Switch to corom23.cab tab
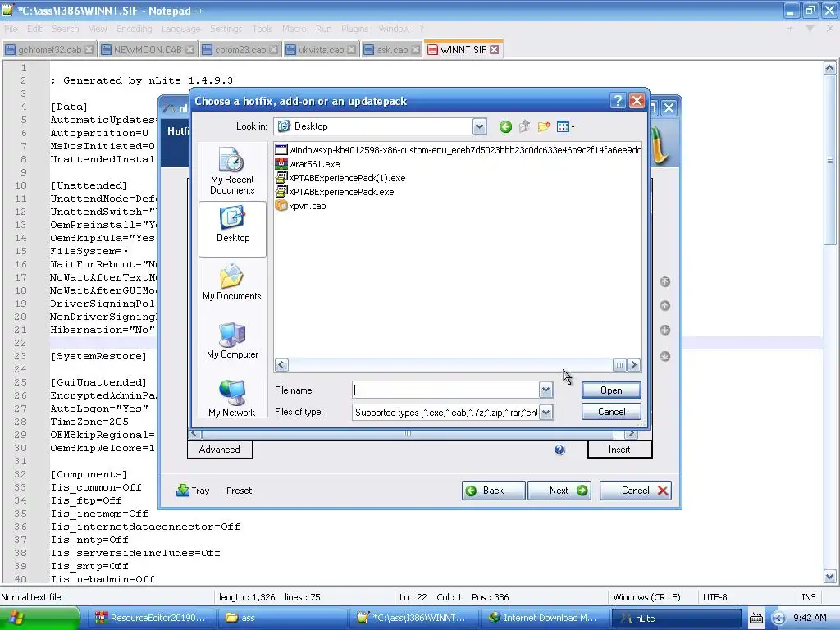Screen dimensions: 840x630 click(240, 50)
